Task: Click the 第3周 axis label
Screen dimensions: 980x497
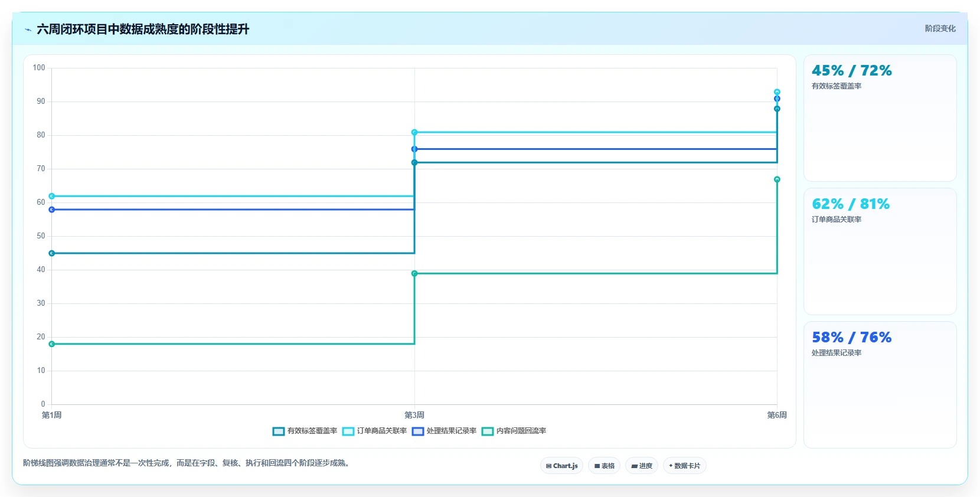Action: click(x=414, y=415)
